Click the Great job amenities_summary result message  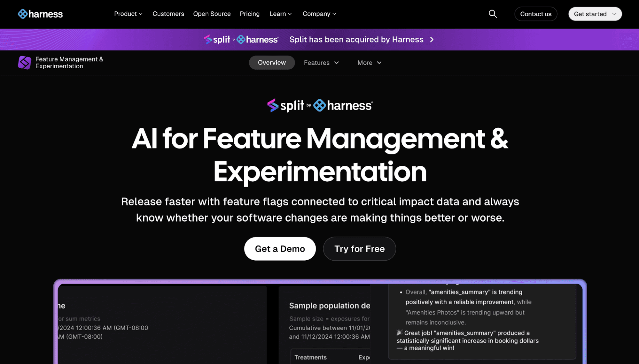468,341
